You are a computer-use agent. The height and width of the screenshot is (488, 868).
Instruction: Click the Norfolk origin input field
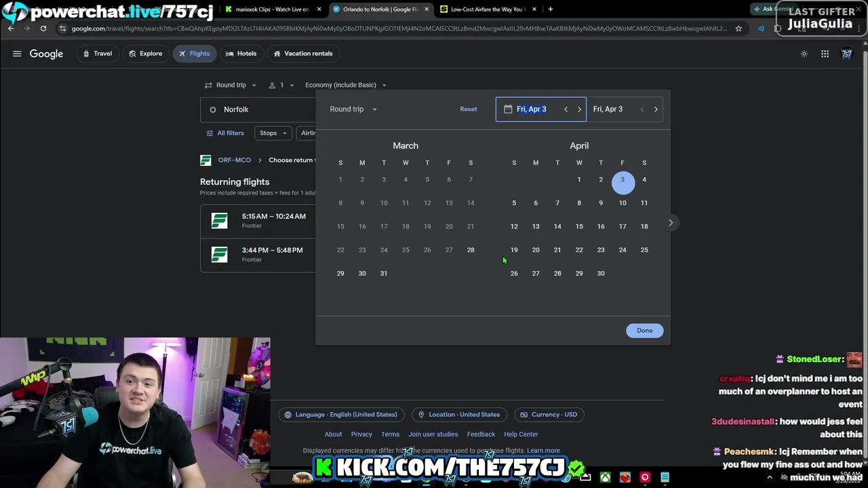point(258,109)
